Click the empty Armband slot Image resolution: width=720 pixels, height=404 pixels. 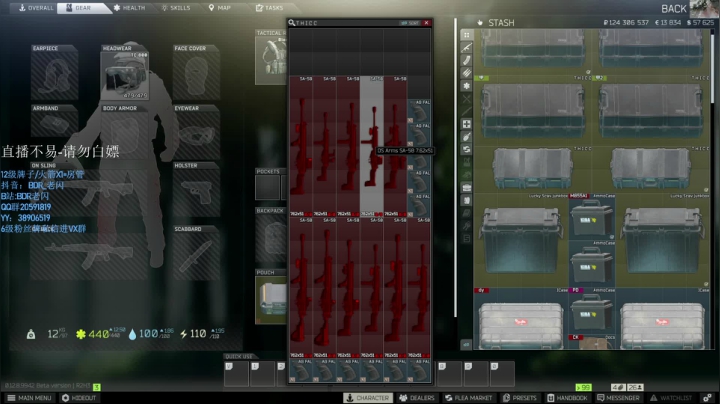54,123
